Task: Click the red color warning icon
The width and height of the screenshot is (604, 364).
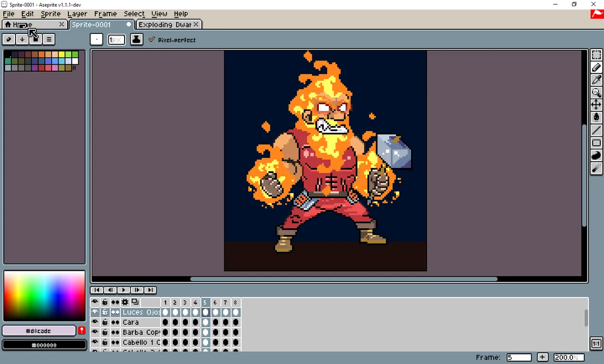Action: pos(82,331)
